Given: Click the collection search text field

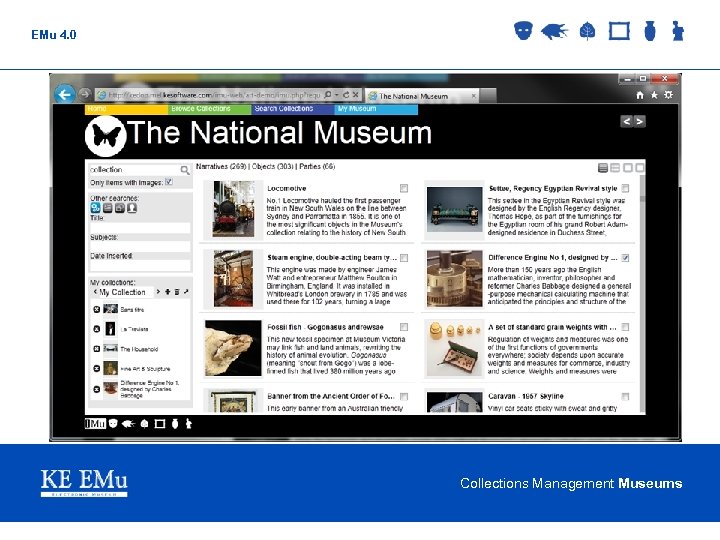Looking at the screenshot, I should pyautogui.click(x=135, y=170).
